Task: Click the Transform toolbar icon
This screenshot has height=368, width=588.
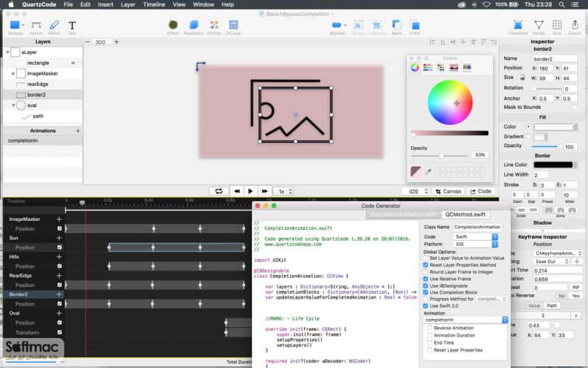Action: coord(518,25)
